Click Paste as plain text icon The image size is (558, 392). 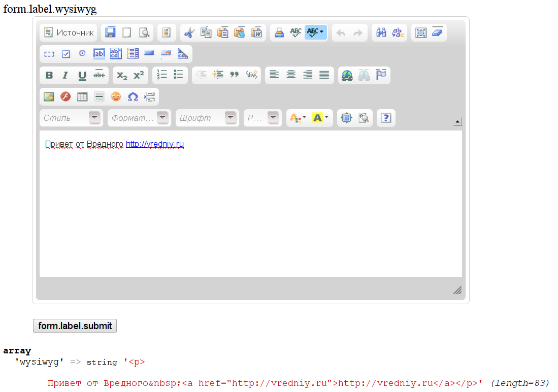point(240,33)
